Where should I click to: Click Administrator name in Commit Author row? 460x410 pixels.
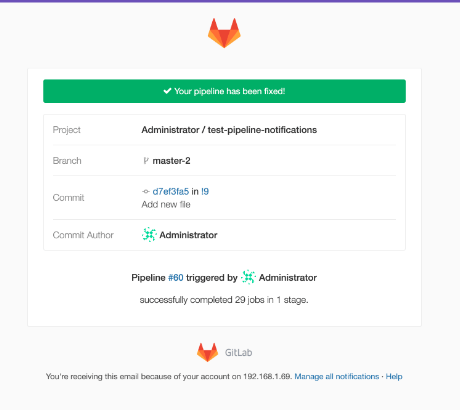click(188, 235)
